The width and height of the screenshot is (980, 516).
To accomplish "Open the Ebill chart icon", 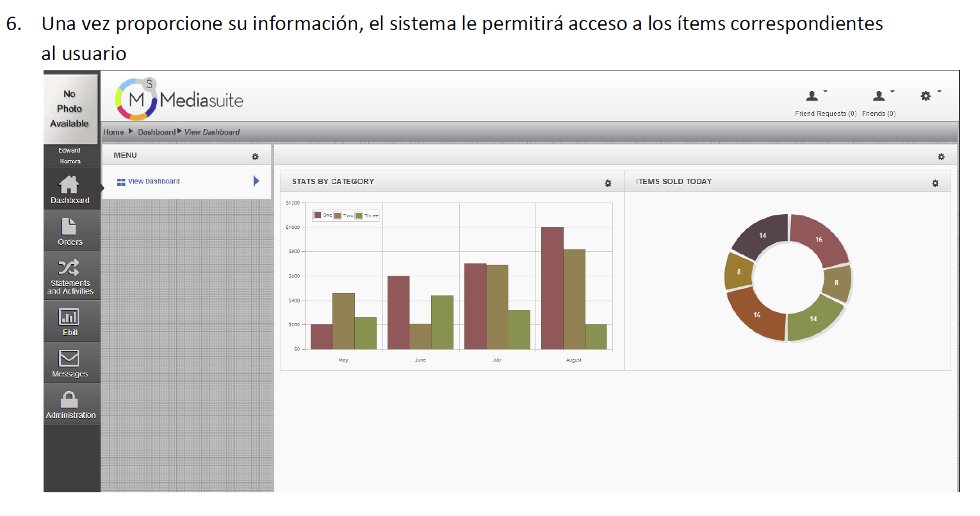I will coord(69,317).
